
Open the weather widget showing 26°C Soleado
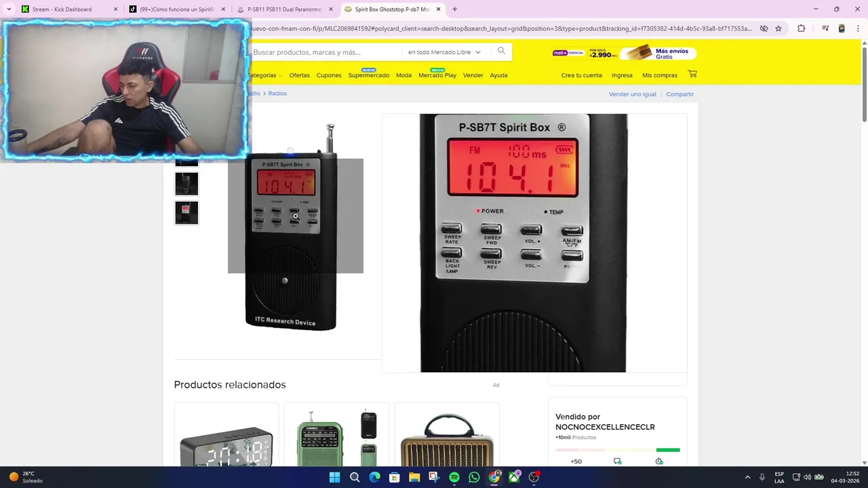click(26, 477)
